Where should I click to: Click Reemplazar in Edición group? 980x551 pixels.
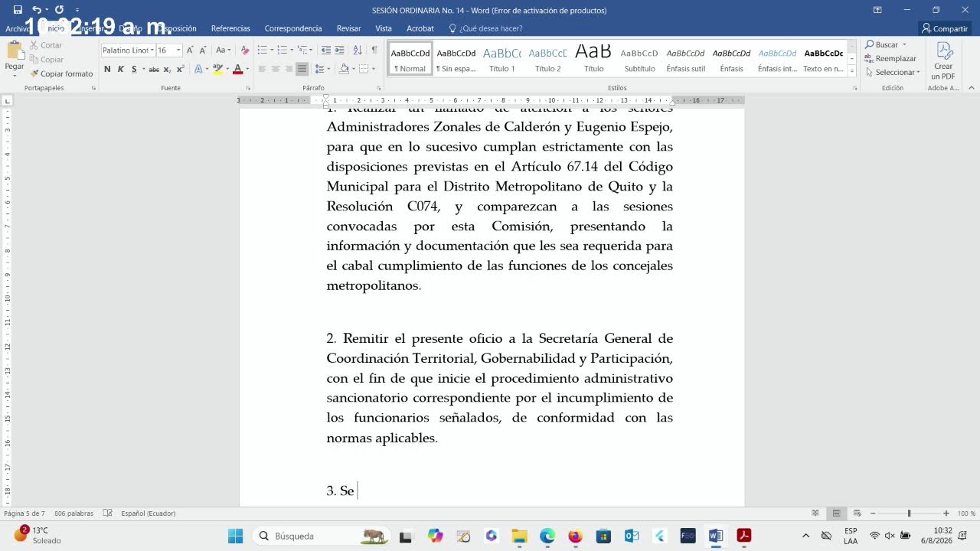pyautogui.click(x=891, y=58)
